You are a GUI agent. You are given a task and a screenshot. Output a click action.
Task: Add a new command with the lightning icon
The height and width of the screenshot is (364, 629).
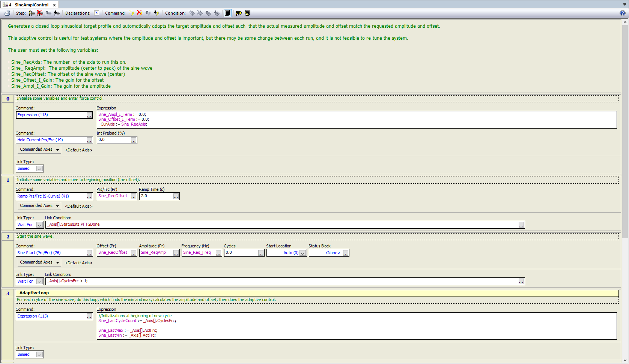coord(132,13)
